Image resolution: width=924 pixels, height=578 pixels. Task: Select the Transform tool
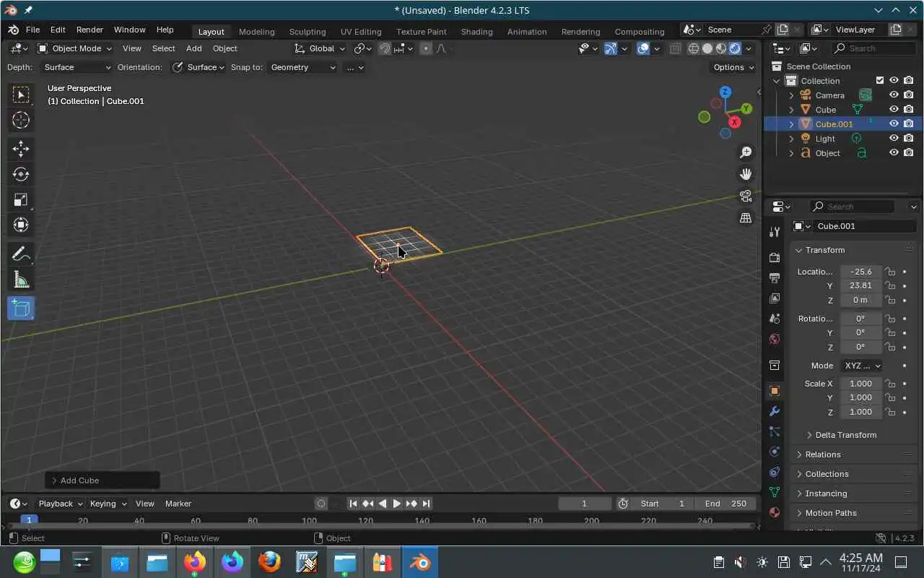20,225
